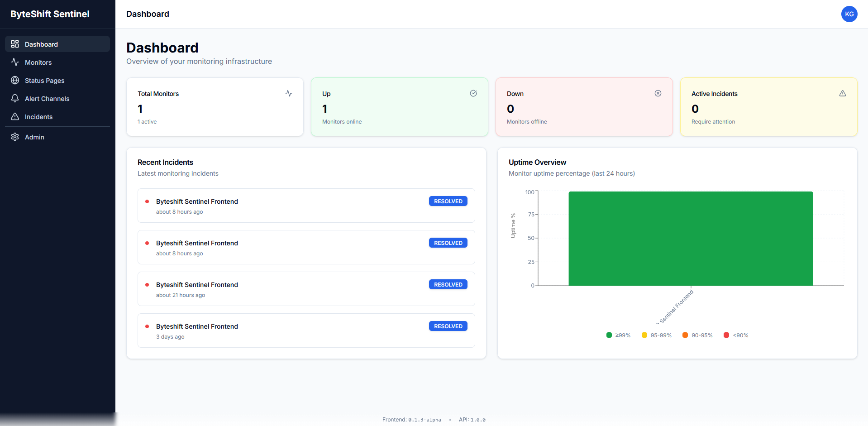Viewport: 868px width, 426px height.
Task: Toggle the ≥99% legend entry
Action: pos(618,335)
